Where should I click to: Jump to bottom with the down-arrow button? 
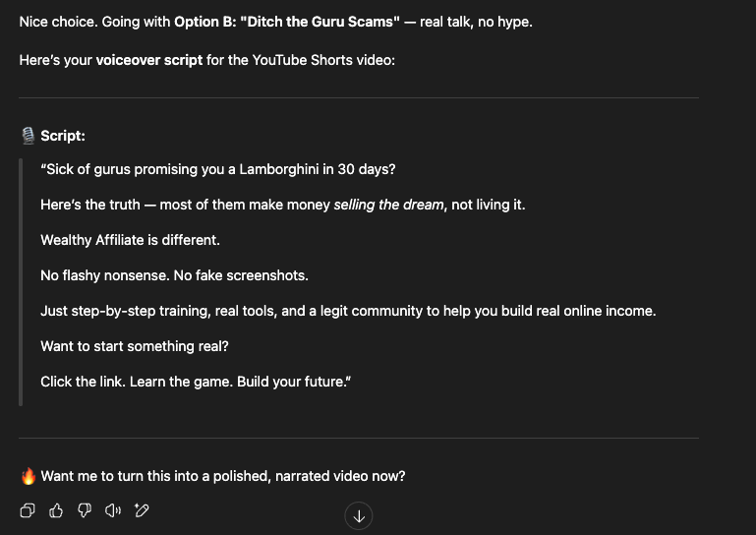point(359,516)
